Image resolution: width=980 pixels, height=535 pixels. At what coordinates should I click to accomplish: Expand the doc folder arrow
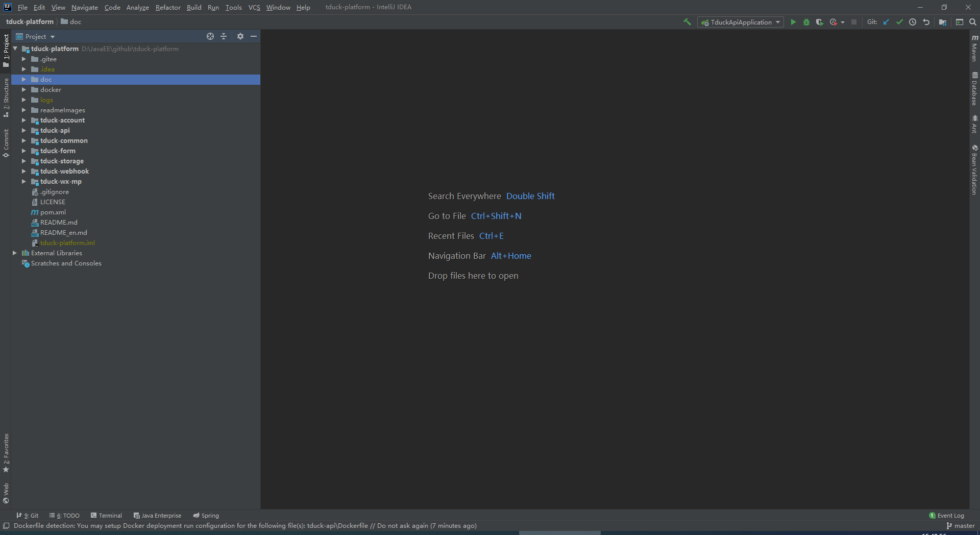23,79
